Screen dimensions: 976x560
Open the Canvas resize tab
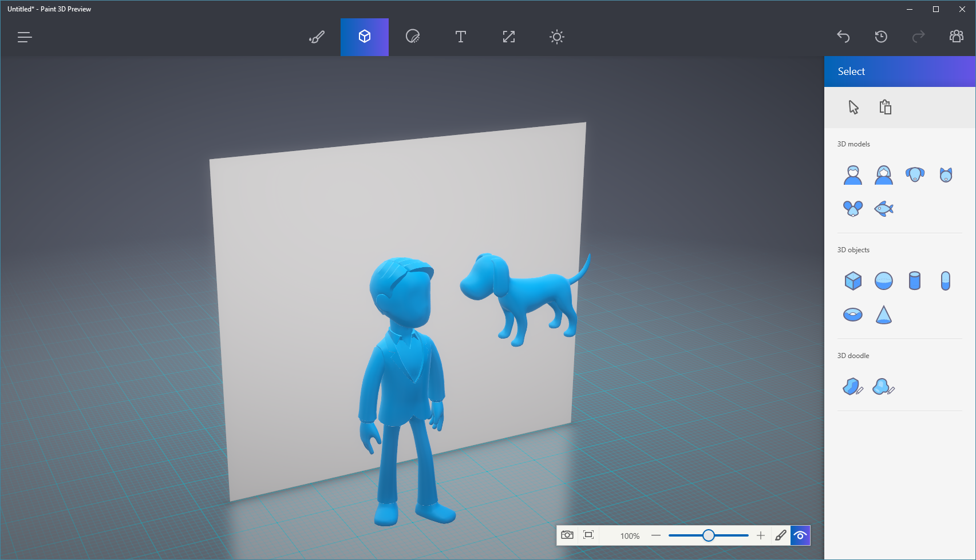click(509, 37)
